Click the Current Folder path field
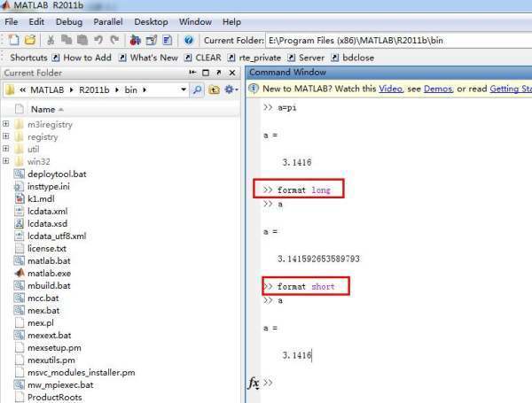 click(x=398, y=41)
